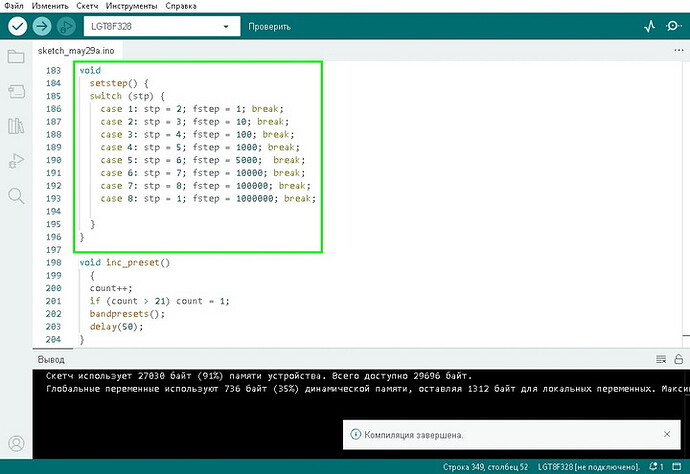Click line number 198 in gutter
This screenshot has width=690, height=474.
(53, 263)
